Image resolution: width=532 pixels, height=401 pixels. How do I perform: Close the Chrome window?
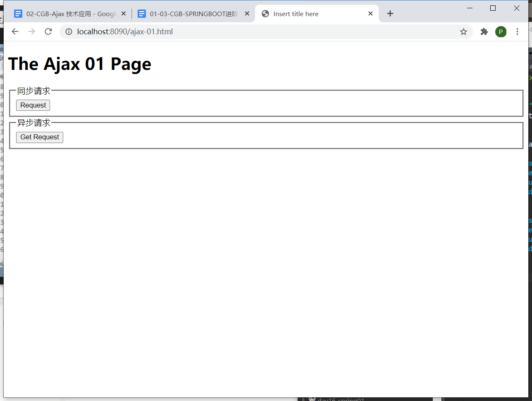click(x=517, y=8)
